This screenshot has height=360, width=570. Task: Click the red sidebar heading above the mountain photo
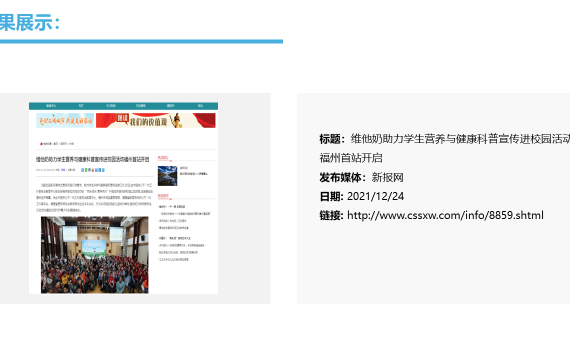tap(163, 158)
